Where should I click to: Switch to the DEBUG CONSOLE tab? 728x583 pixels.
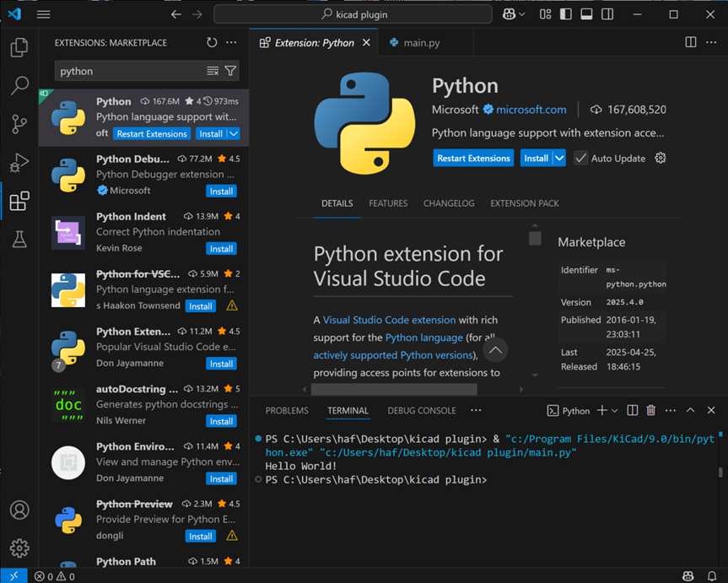[x=422, y=411]
